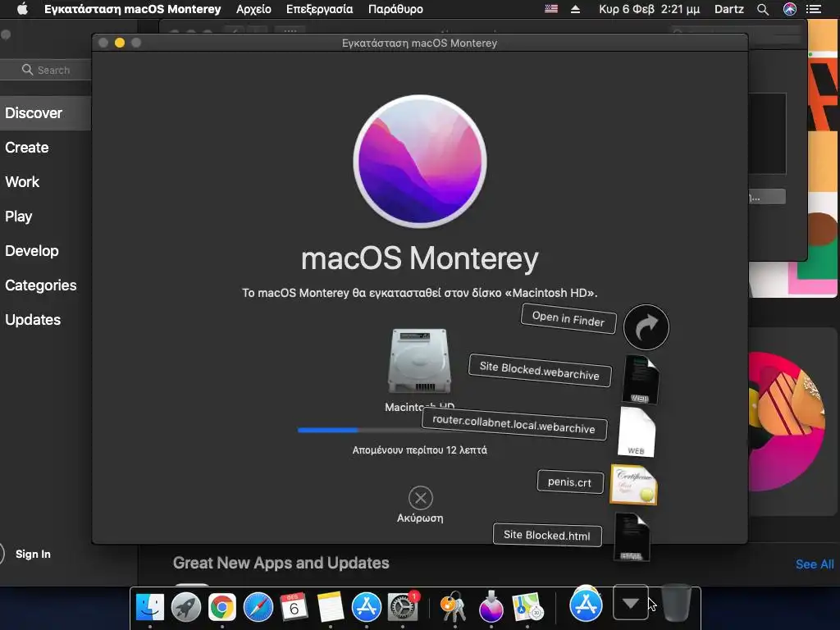Click the Site Blocked.html file icon

point(632,537)
